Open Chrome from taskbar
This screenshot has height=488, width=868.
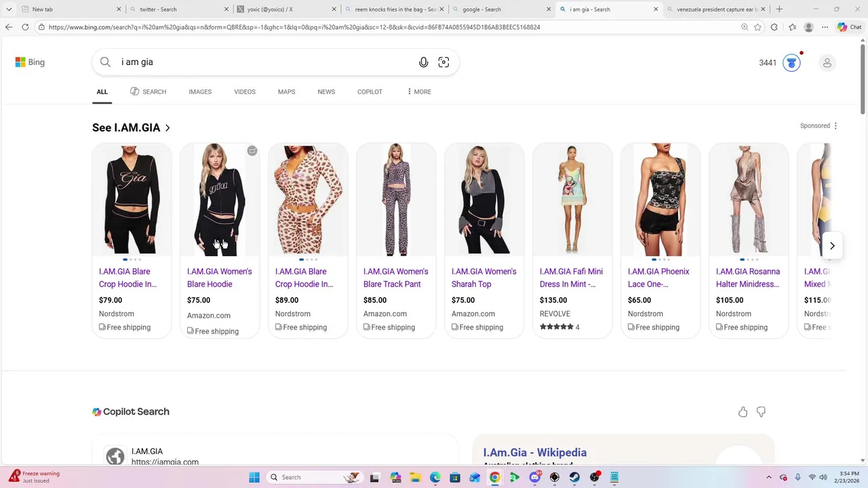pos(495,477)
